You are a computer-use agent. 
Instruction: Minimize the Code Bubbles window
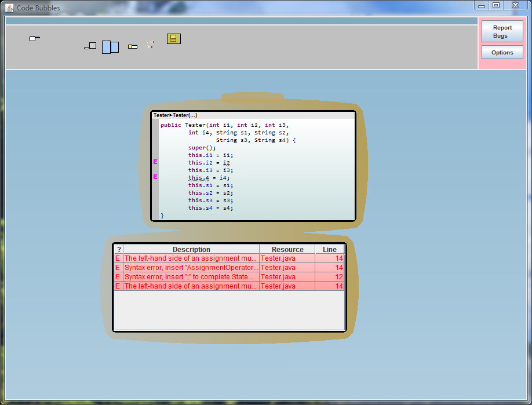point(482,5)
